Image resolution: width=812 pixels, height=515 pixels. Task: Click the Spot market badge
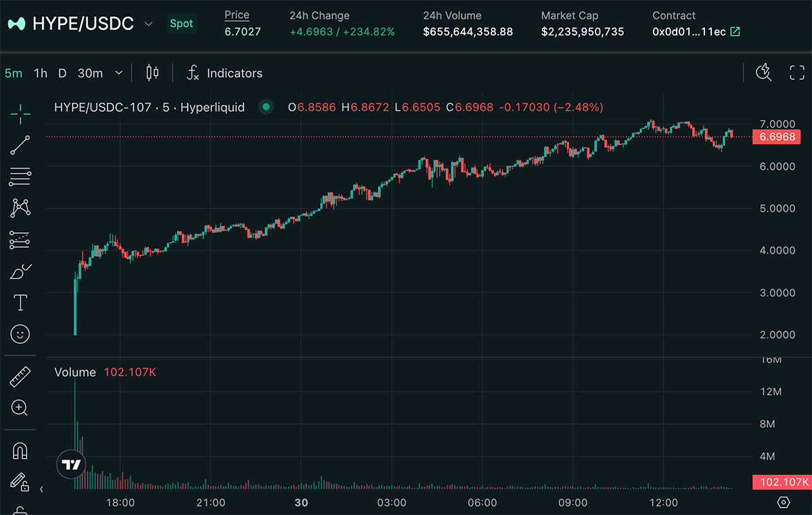(181, 24)
